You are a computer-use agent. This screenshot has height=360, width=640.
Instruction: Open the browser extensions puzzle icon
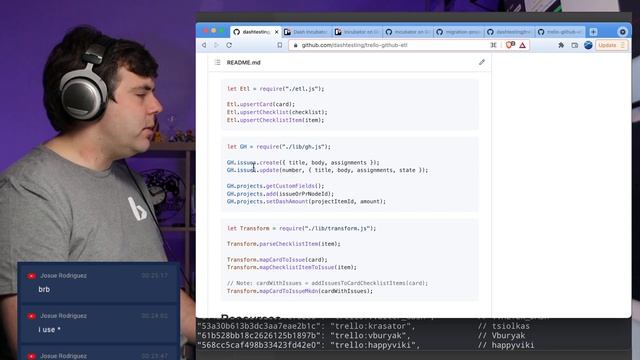pyautogui.click(x=561, y=45)
